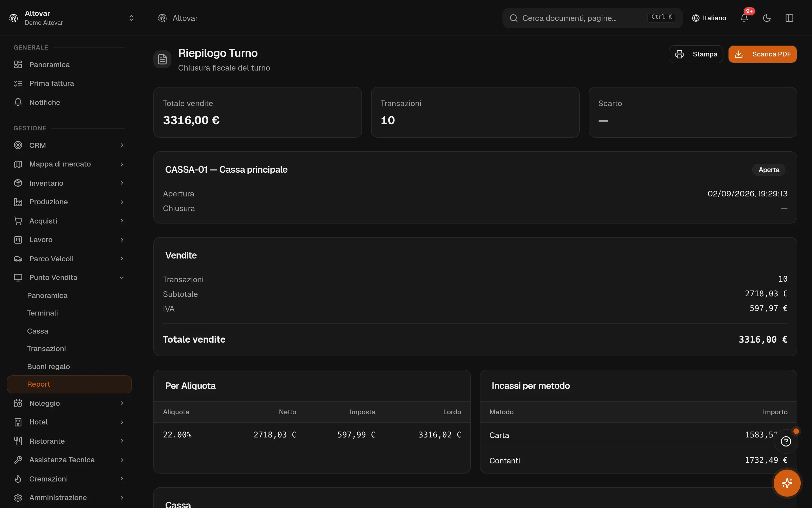The height and width of the screenshot is (508, 812).
Task: Click the Altovar breadcrumb link
Action: (x=185, y=18)
